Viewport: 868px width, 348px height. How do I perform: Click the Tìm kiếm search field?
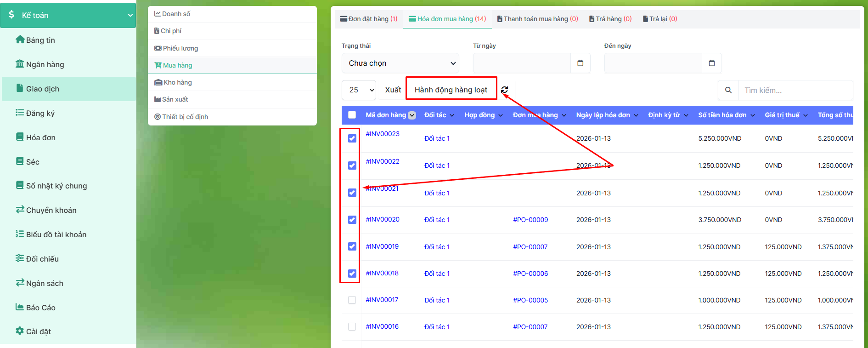[x=795, y=90]
